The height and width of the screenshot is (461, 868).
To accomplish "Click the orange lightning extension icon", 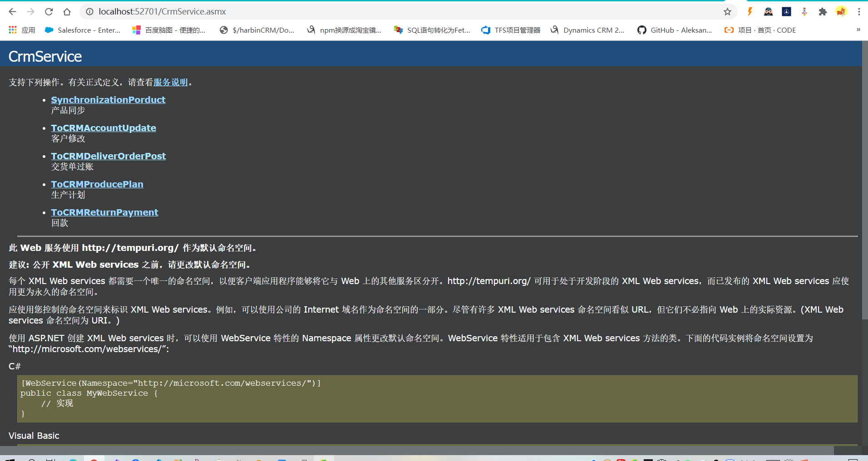I will 750,11.
